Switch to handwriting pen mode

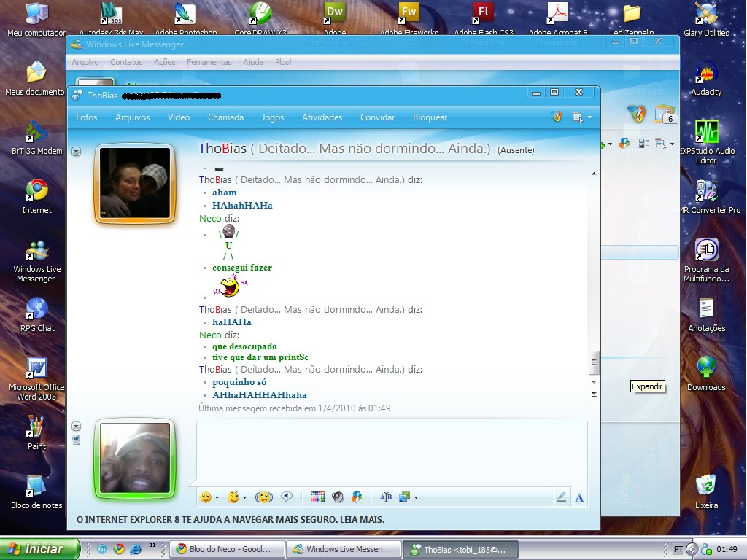[561, 497]
